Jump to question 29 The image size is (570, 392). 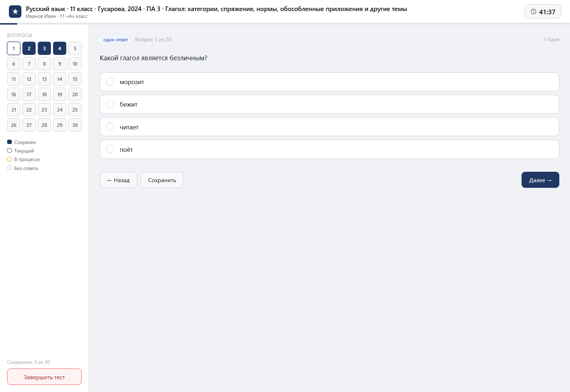click(59, 125)
